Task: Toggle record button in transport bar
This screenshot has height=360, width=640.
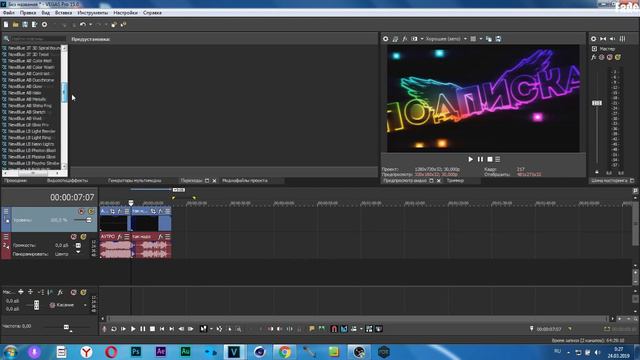Action: click(104, 329)
